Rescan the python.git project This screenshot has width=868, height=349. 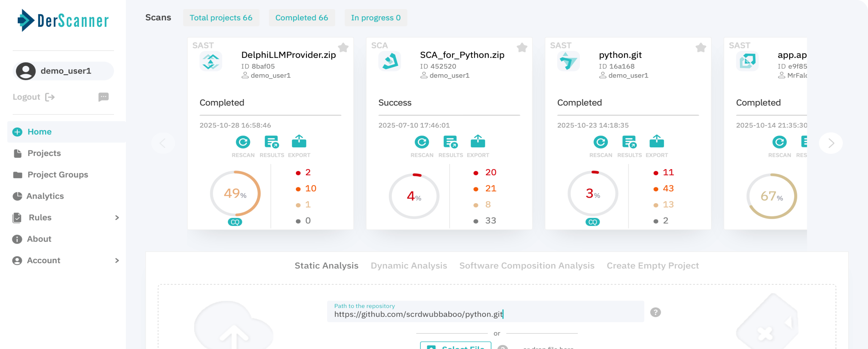[600, 142]
